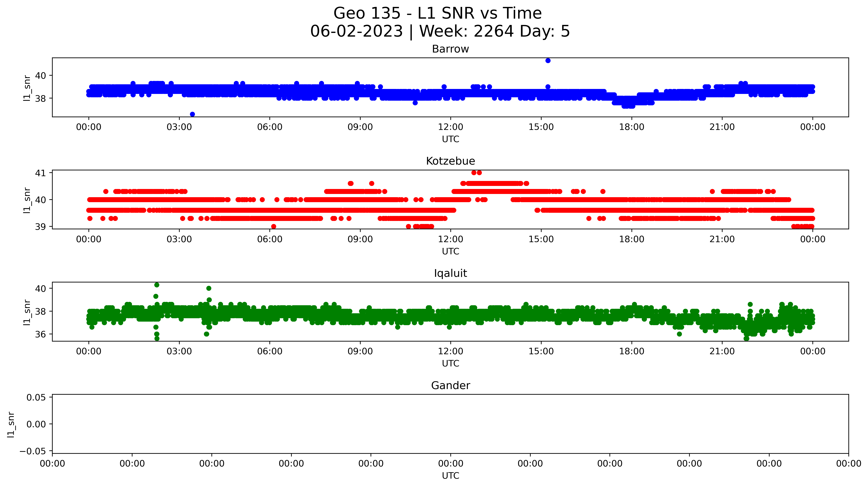Select the "Gander" subplot title
Viewport: 868px width, 487px height.
pyautogui.click(x=451, y=386)
